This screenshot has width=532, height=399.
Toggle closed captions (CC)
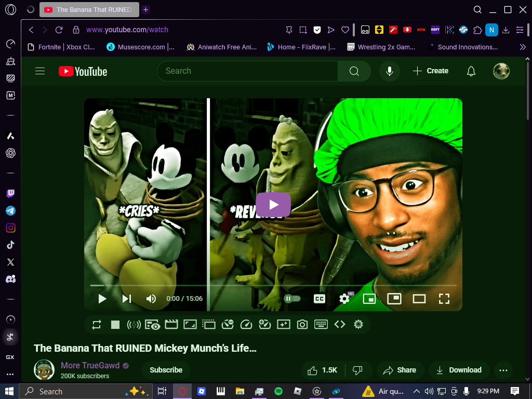pos(320,299)
